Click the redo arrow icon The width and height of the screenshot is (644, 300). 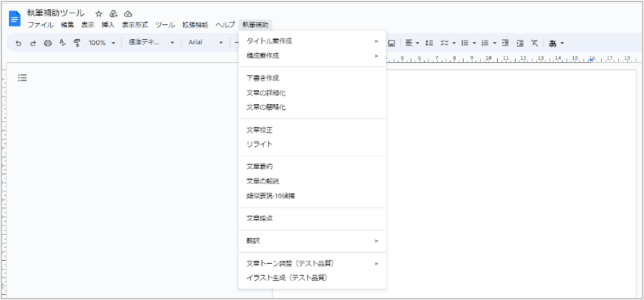[32, 43]
